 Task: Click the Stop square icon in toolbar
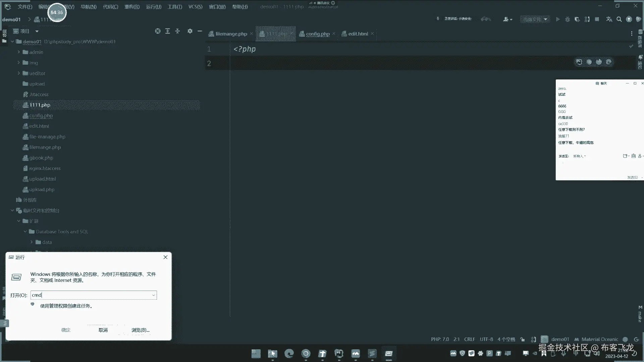[x=597, y=19]
